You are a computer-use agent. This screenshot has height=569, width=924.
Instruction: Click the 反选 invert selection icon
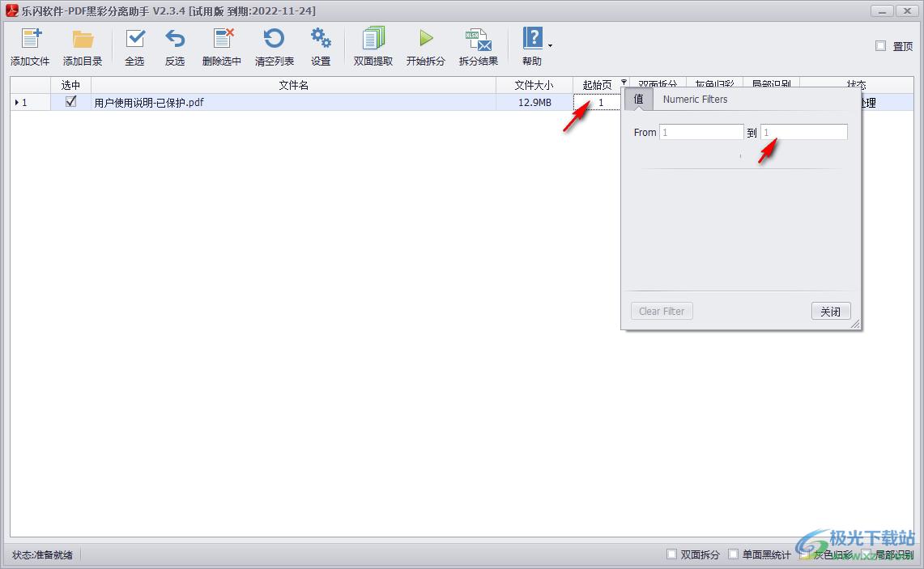[175, 39]
